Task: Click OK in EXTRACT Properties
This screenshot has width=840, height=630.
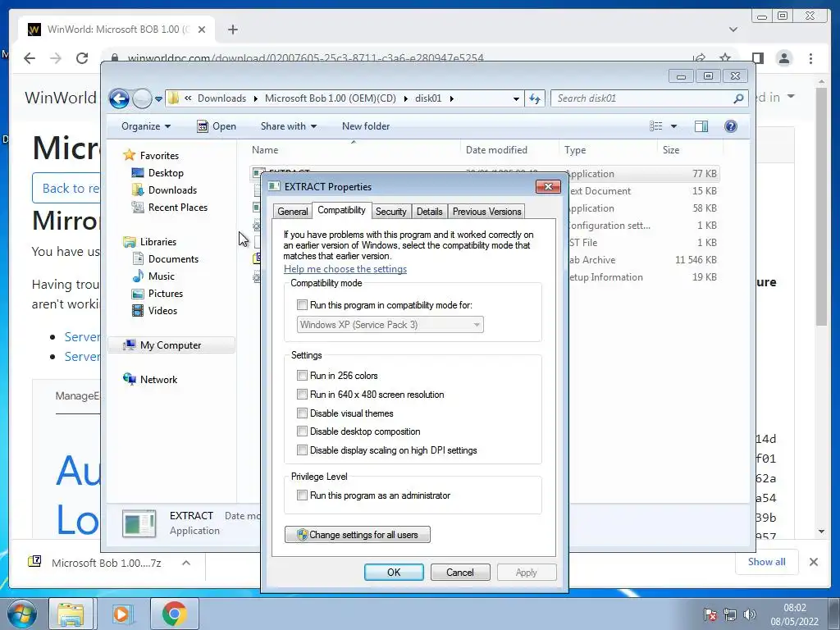Action: click(x=394, y=572)
